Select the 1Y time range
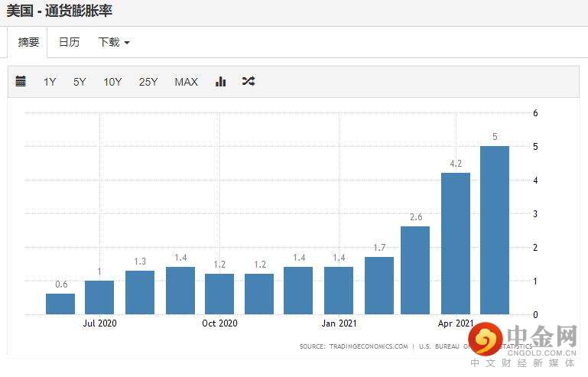The width and height of the screenshot is (588, 377). (50, 82)
